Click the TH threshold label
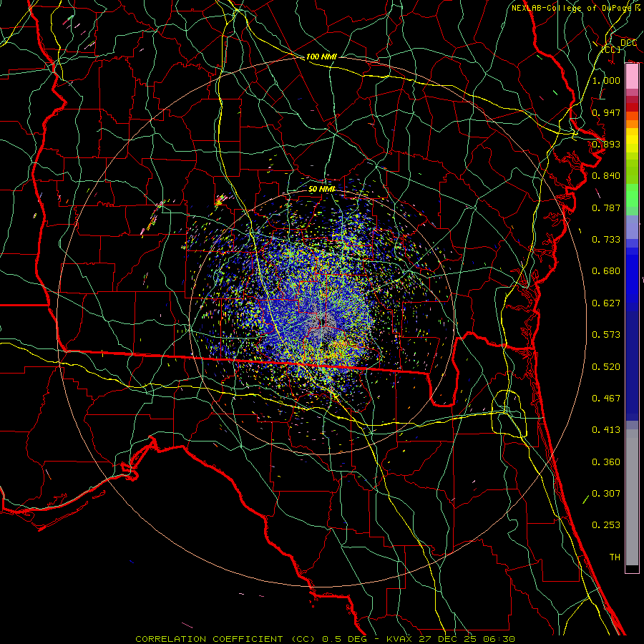644x644 pixels. tap(615, 557)
